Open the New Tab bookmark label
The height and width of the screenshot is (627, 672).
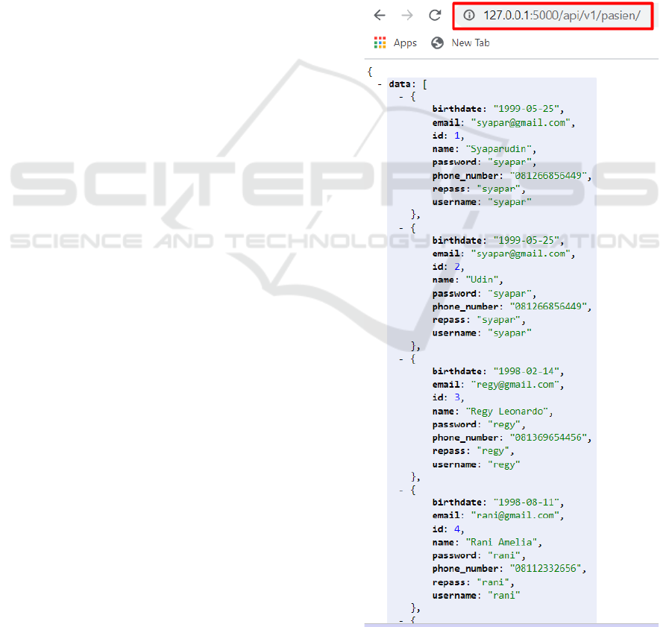[x=471, y=42]
